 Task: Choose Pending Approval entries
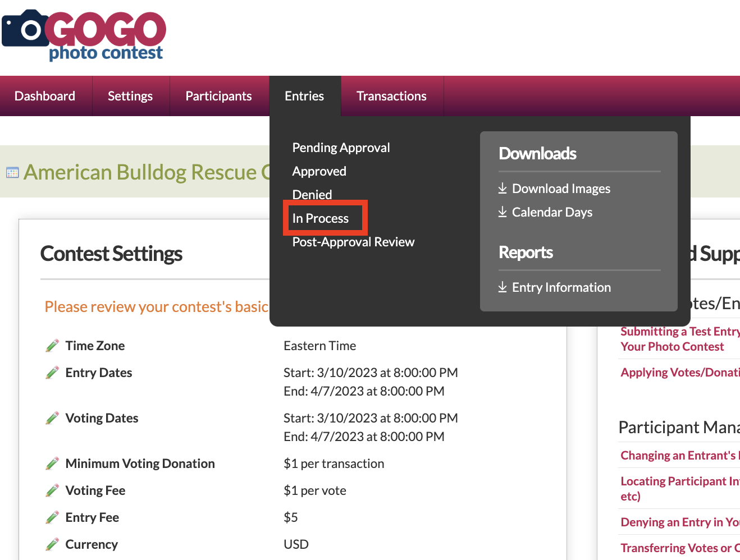point(341,148)
